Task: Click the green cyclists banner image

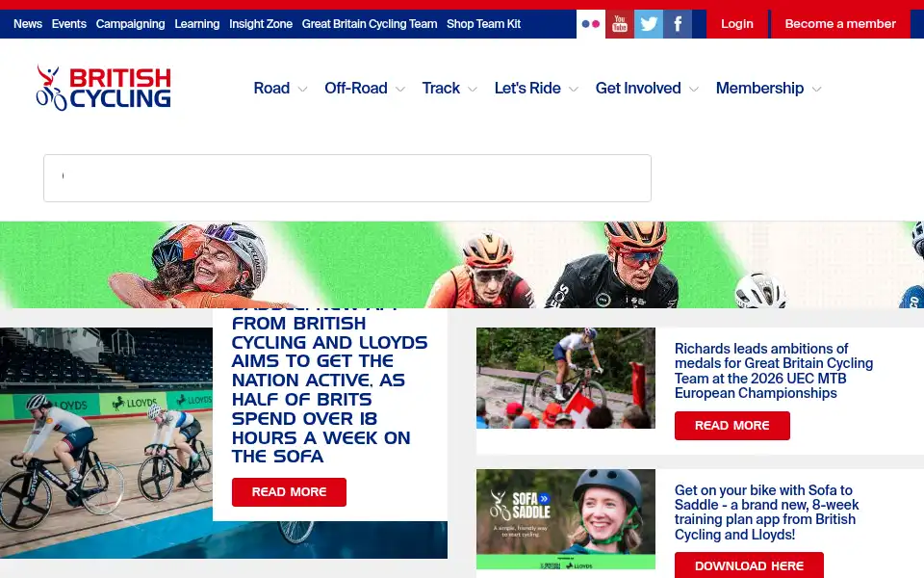Action: coord(462,265)
